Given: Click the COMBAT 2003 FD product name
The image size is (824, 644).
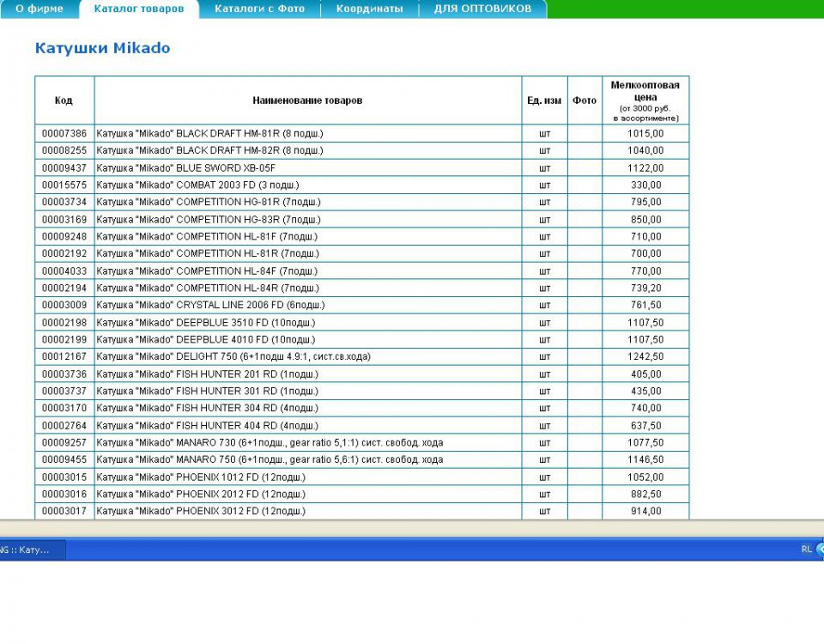Looking at the screenshot, I should [x=197, y=185].
